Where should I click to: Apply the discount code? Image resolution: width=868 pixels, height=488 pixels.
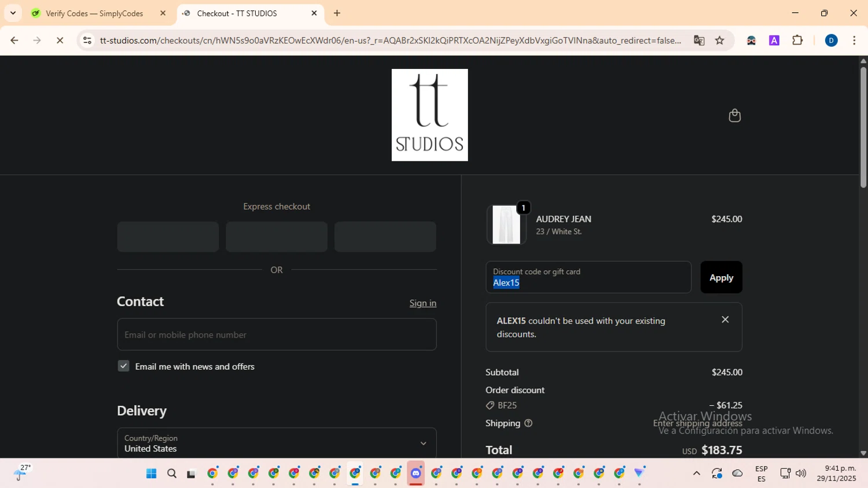click(x=721, y=277)
